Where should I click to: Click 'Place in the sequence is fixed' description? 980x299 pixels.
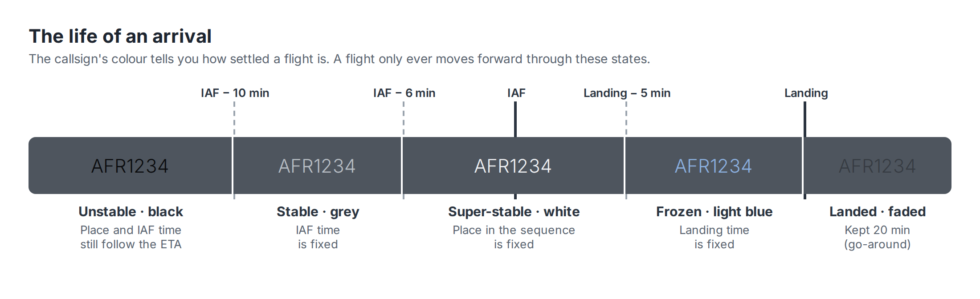coord(514,237)
